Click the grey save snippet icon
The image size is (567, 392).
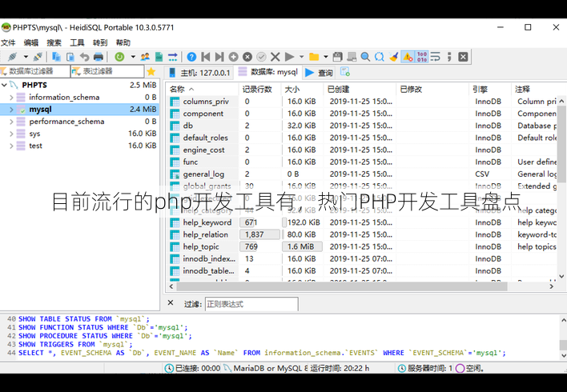[x=352, y=57]
